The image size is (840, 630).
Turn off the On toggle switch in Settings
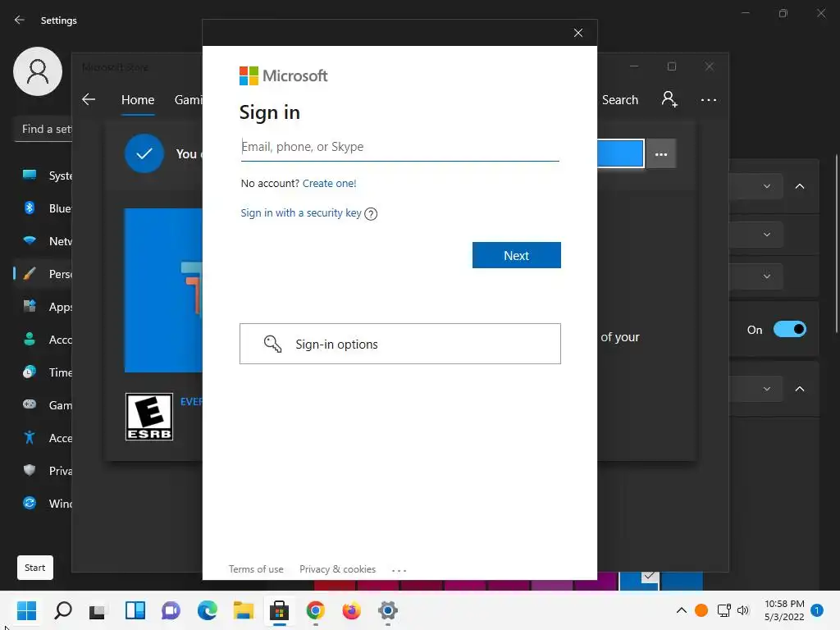pyautogui.click(x=790, y=330)
